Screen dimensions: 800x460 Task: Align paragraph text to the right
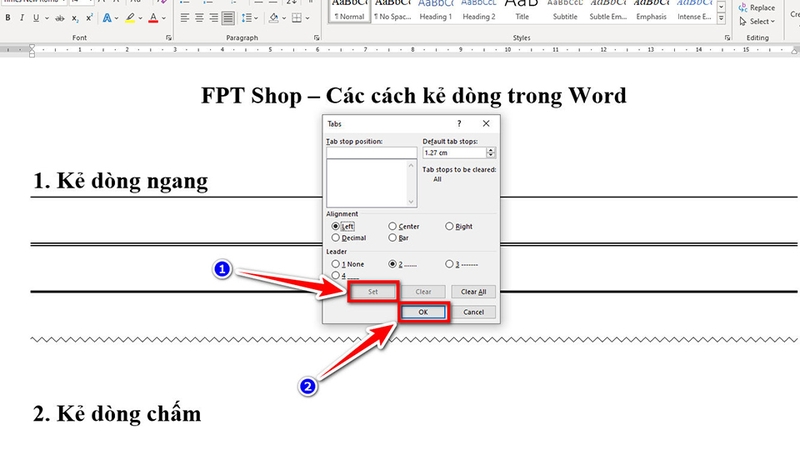pyautogui.click(x=213, y=18)
